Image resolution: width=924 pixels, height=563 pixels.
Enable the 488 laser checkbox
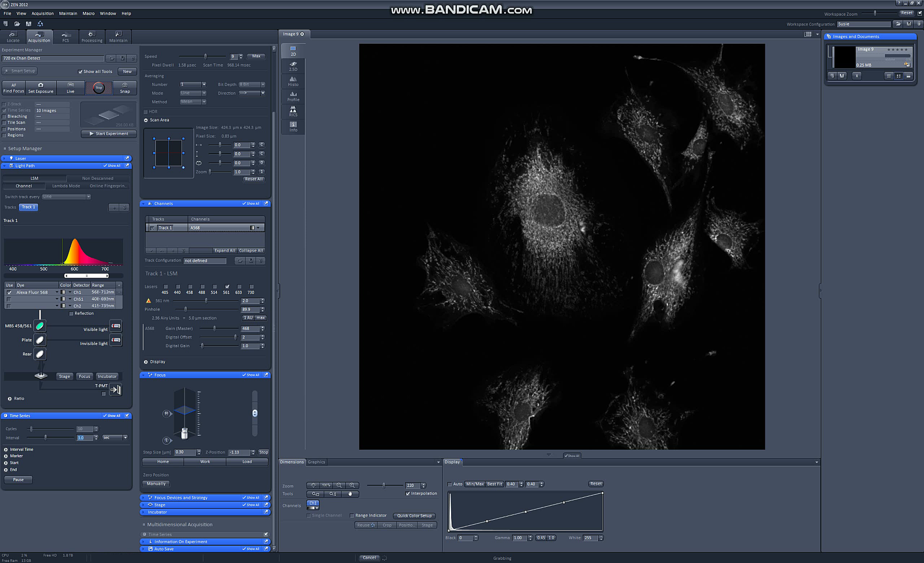[202, 287]
